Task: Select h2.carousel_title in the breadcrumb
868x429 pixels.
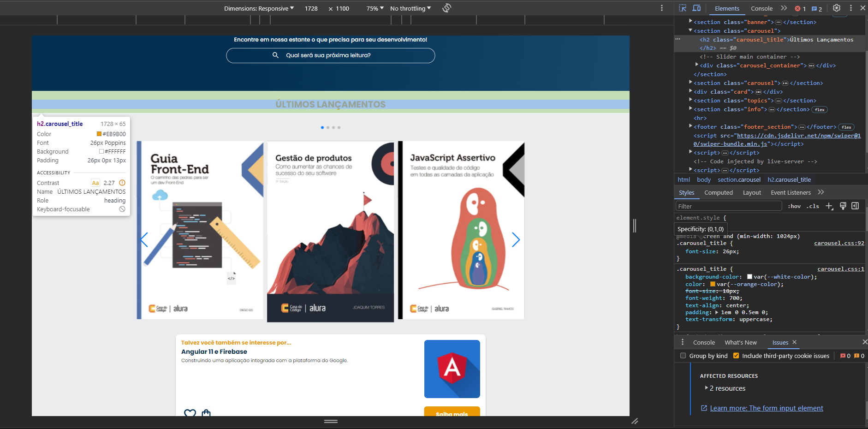Action: [789, 180]
